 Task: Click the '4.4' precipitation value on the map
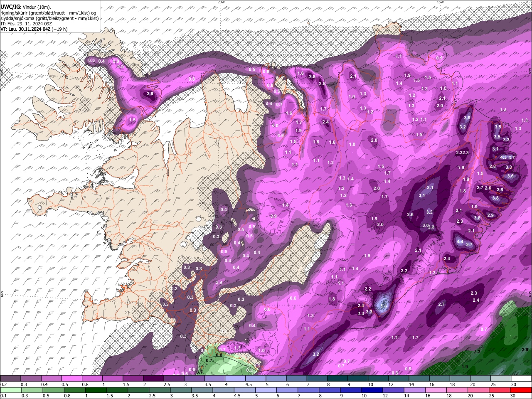coord(460,241)
